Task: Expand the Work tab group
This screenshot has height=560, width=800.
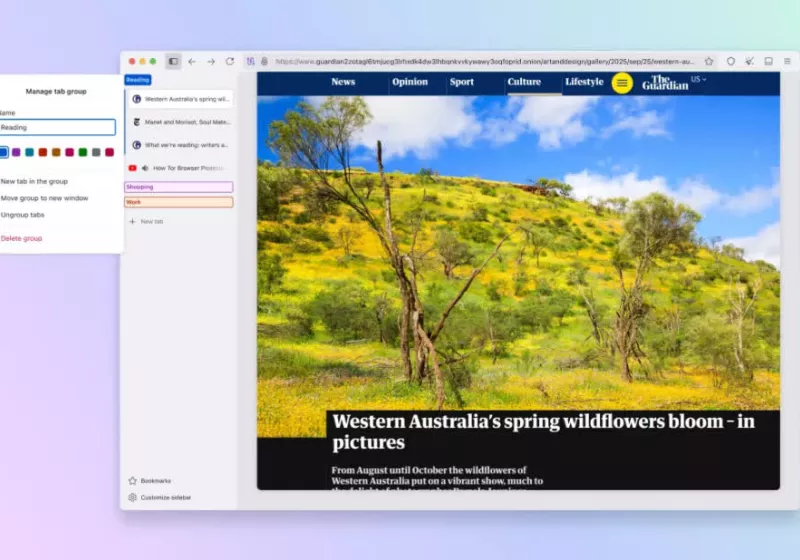Action: (179, 202)
